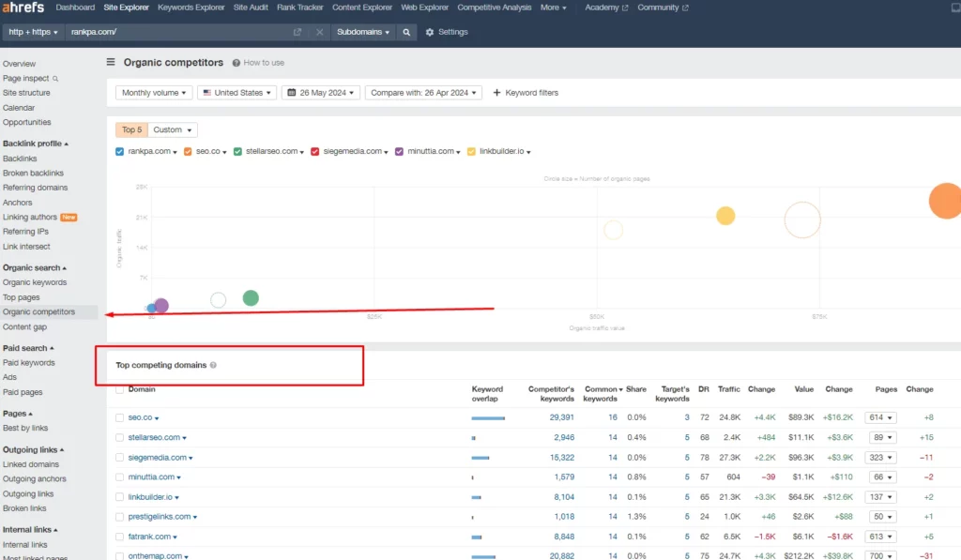Click the plus icon for Keyword filters
Viewport: 961px width, 560px height.
point(497,93)
